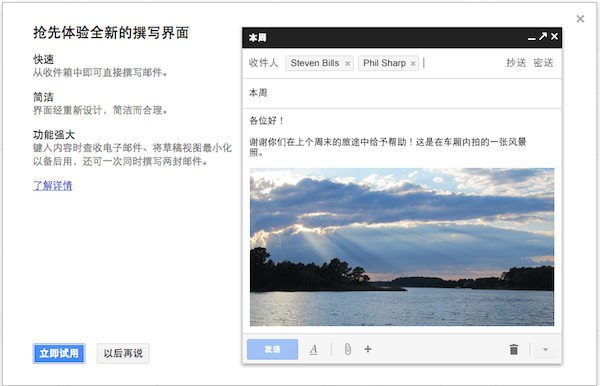Open the 了解详情 link

click(52, 186)
